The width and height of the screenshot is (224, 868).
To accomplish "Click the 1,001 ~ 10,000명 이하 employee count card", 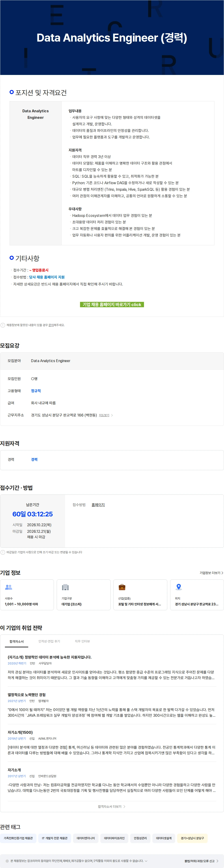I will click(x=27, y=595).
